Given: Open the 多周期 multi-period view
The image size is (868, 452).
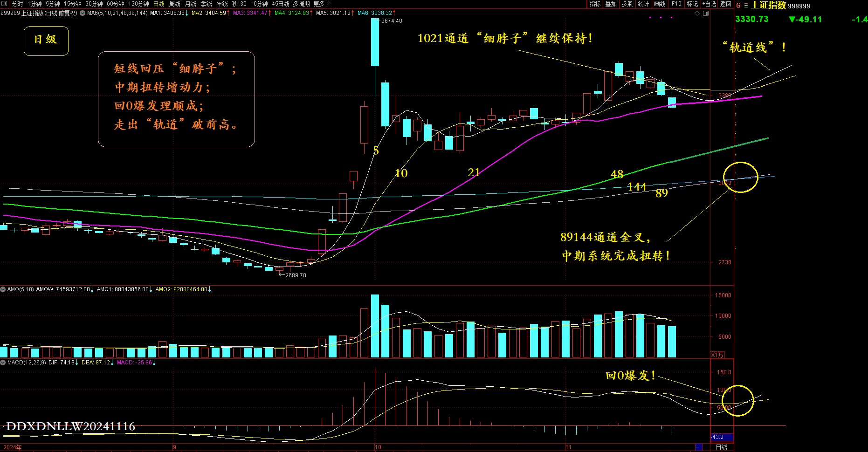Looking at the screenshot, I should point(301,4).
